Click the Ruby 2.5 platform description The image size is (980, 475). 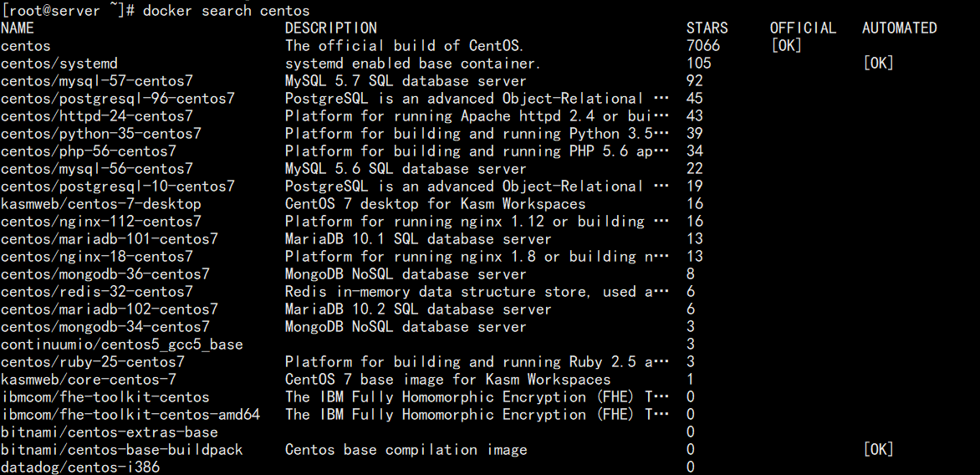(x=477, y=362)
